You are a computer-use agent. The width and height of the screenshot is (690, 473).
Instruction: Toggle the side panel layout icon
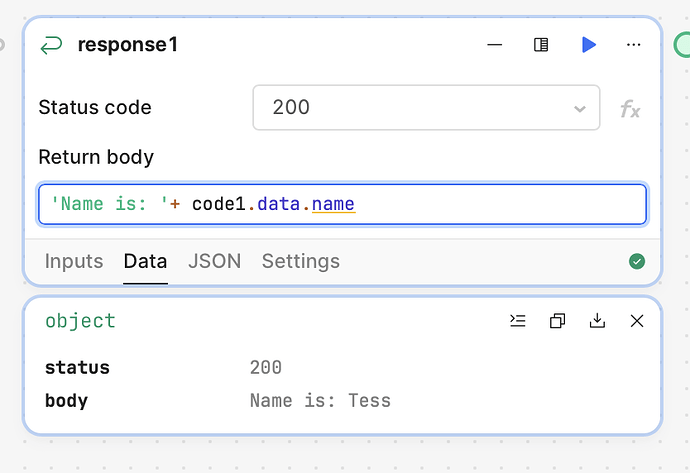[541, 44]
